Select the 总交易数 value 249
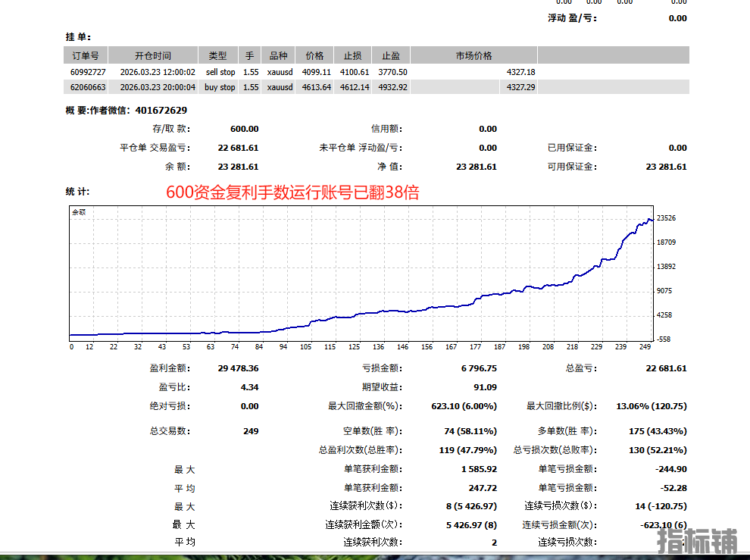Image resolution: width=750 pixels, height=560 pixels. pyautogui.click(x=250, y=431)
